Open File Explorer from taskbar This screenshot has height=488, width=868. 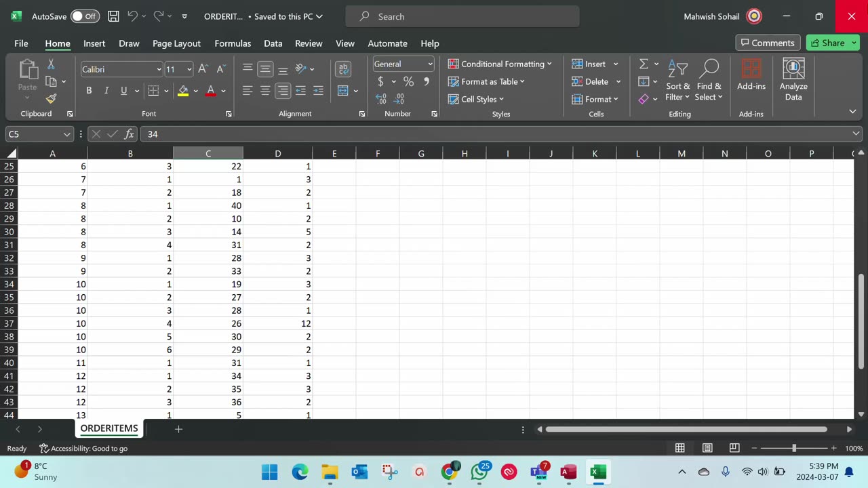click(x=330, y=472)
